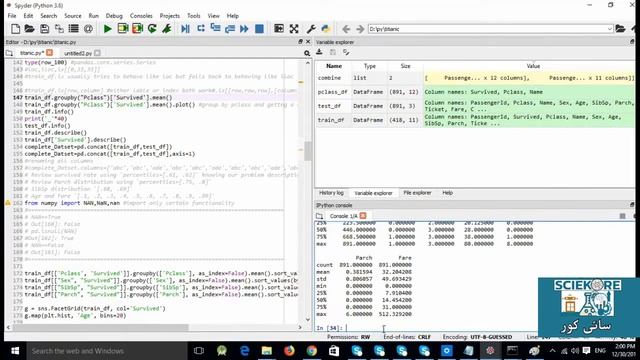Viewport: 640px width, 360px height.
Task: Open the File menu
Action: 12,16
